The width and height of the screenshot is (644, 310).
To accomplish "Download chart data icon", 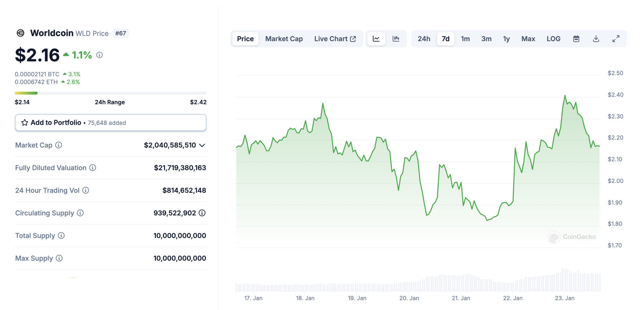I will point(596,39).
